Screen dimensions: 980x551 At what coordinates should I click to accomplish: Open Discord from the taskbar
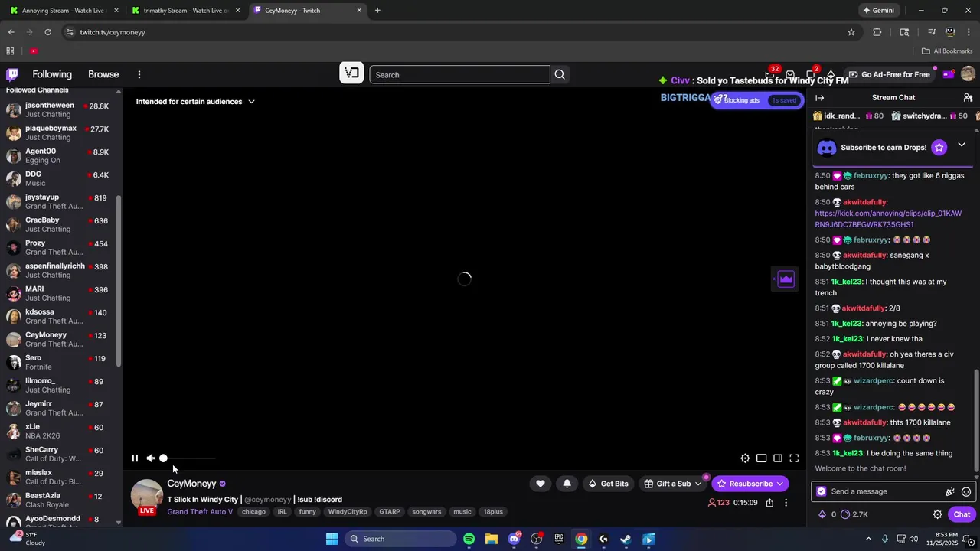pos(514,539)
